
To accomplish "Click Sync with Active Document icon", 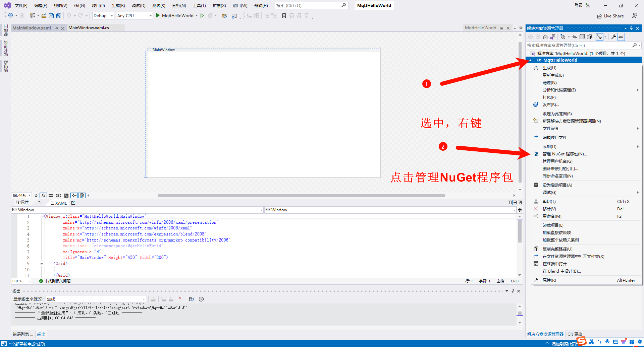I will coord(575,37).
